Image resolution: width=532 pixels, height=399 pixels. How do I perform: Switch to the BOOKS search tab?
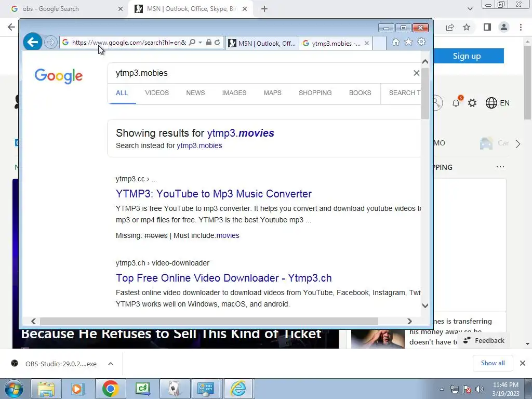(360, 93)
